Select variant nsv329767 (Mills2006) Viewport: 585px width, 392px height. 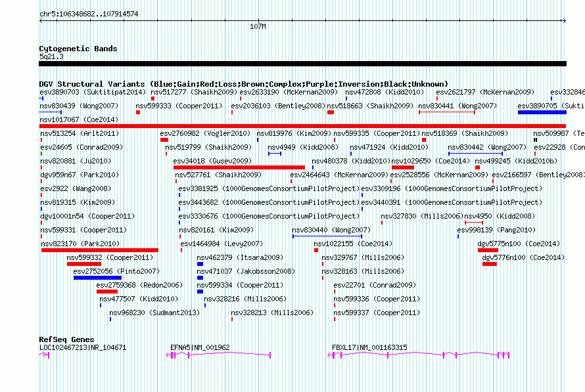[x=363, y=257]
